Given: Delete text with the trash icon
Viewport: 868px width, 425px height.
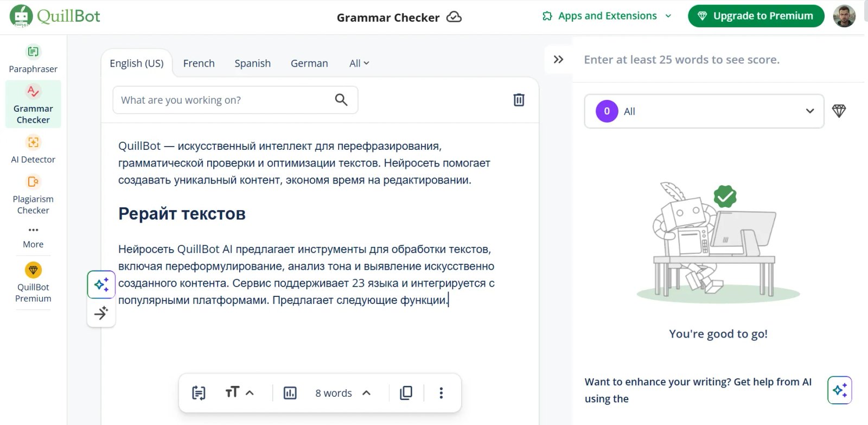Looking at the screenshot, I should tap(519, 100).
